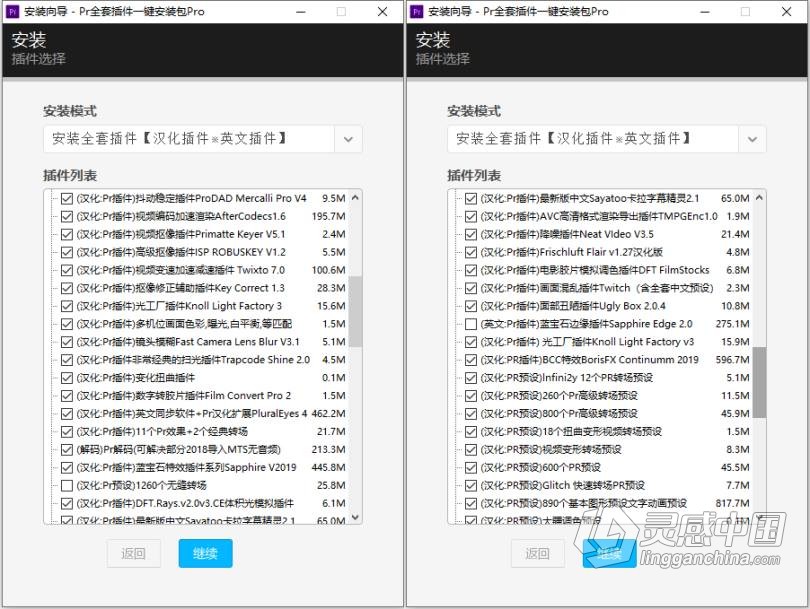The width and height of the screenshot is (810, 609).
Task: Toggle ISP ROBUSKEY V1.2 checkbox
Action: pyautogui.click(x=67, y=252)
